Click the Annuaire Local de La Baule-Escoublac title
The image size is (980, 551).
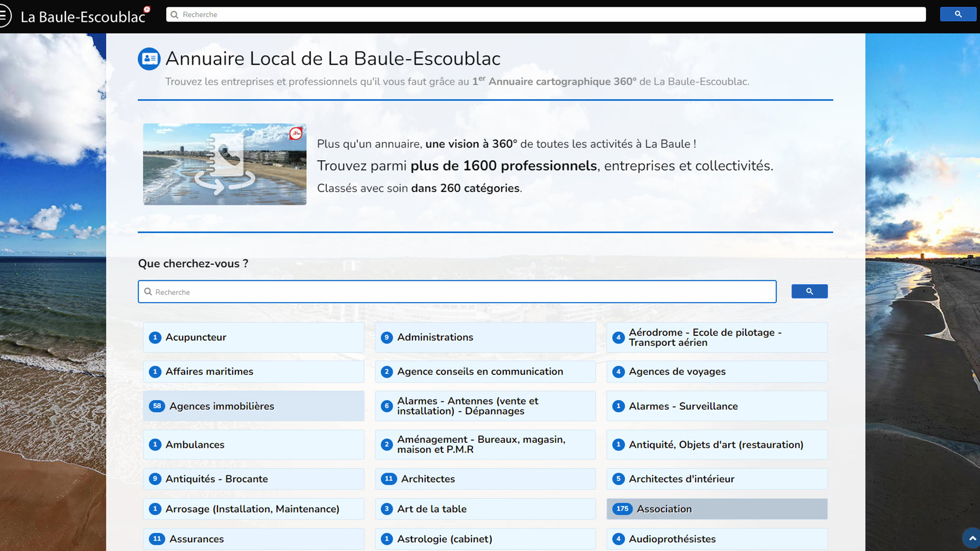[333, 59]
